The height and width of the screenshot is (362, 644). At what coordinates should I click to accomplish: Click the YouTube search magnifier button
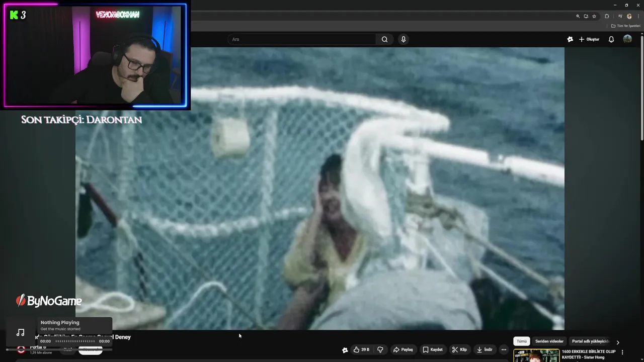point(384,39)
